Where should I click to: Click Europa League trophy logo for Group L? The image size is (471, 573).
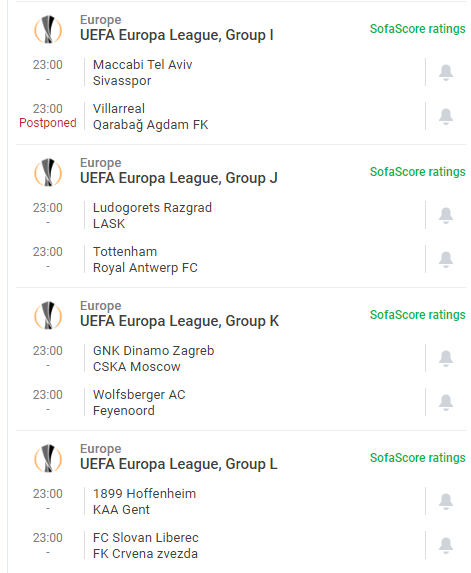(48, 458)
